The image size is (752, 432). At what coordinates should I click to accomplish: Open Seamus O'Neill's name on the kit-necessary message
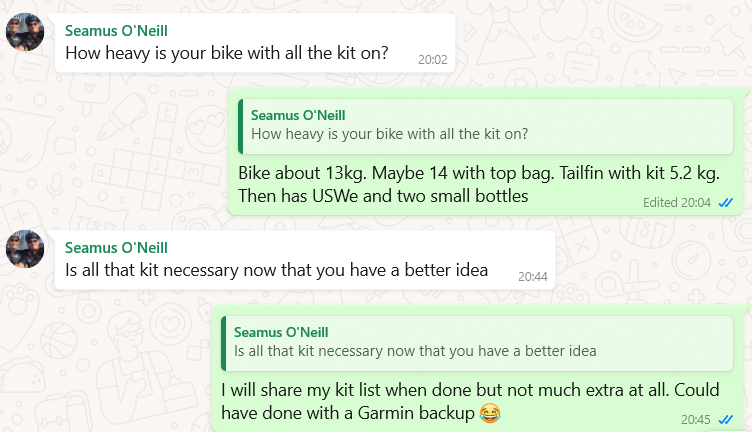pyautogui.click(x=116, y=248)
